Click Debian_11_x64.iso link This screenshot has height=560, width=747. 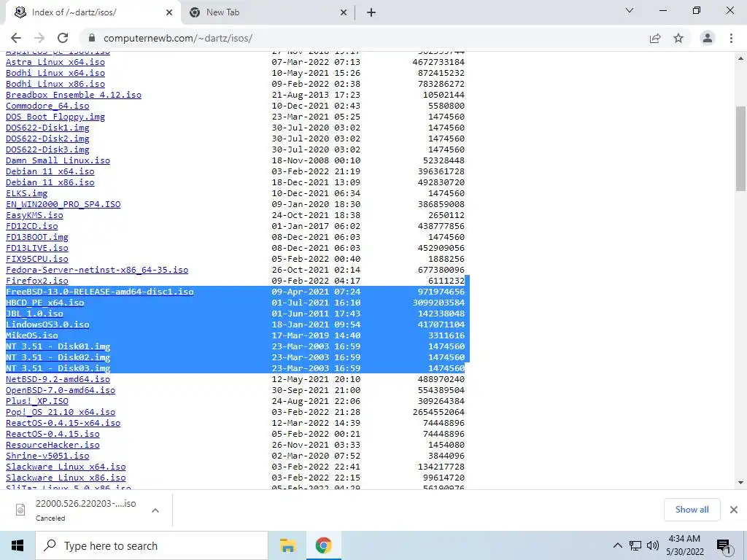pos(50,171)
